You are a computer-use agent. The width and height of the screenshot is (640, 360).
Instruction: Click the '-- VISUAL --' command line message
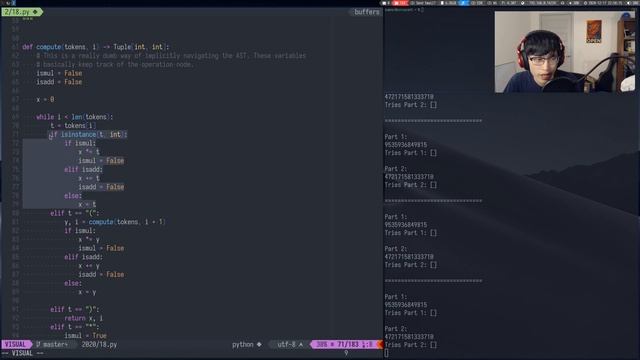click(23, 353)
